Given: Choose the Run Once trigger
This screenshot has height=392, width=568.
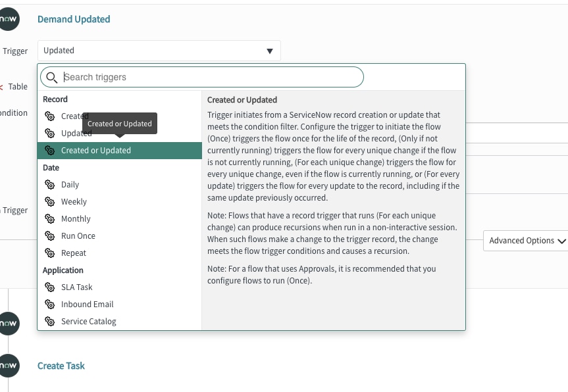Looking at the screenshot, I should (120, 235).
